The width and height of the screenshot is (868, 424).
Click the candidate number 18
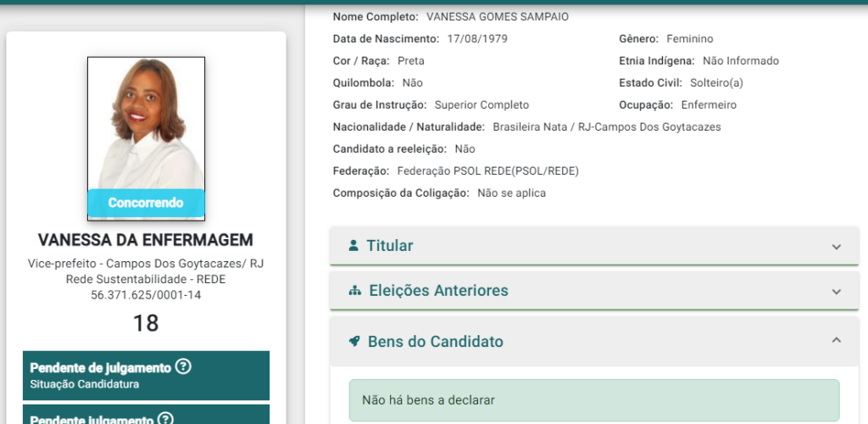click(146, 323)
